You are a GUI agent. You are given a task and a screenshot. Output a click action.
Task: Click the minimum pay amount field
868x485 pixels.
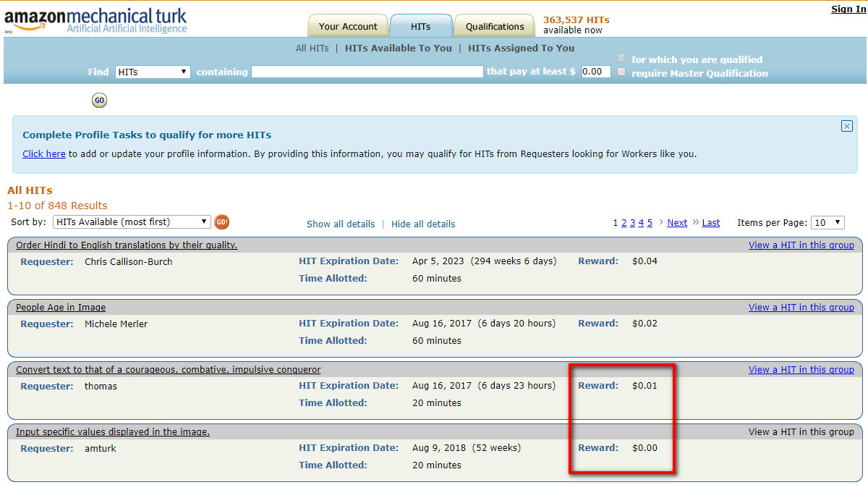point(596,72)
